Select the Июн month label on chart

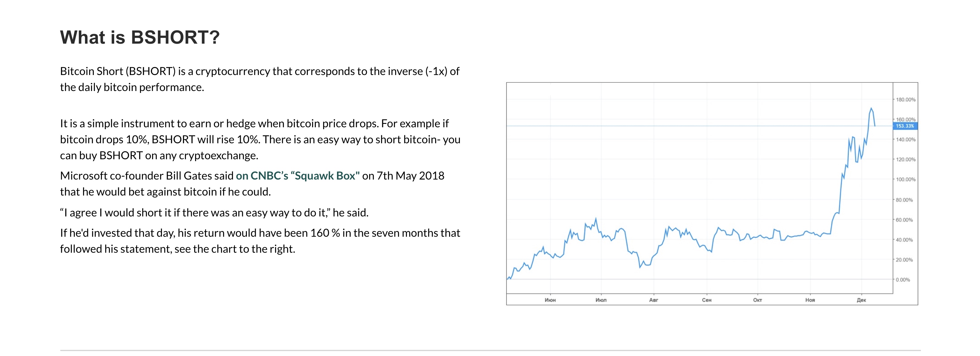[x=550, y=300]
